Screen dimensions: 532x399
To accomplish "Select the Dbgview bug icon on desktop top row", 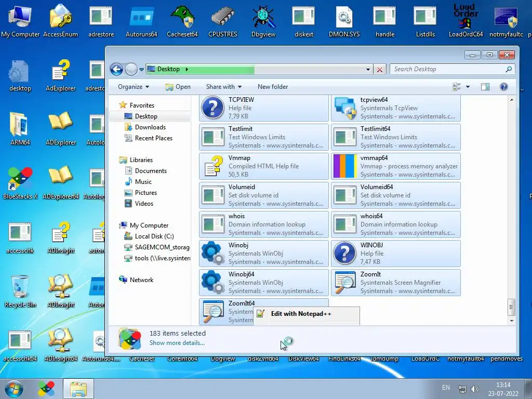I will pyautogui.click(x=263, y=20).
